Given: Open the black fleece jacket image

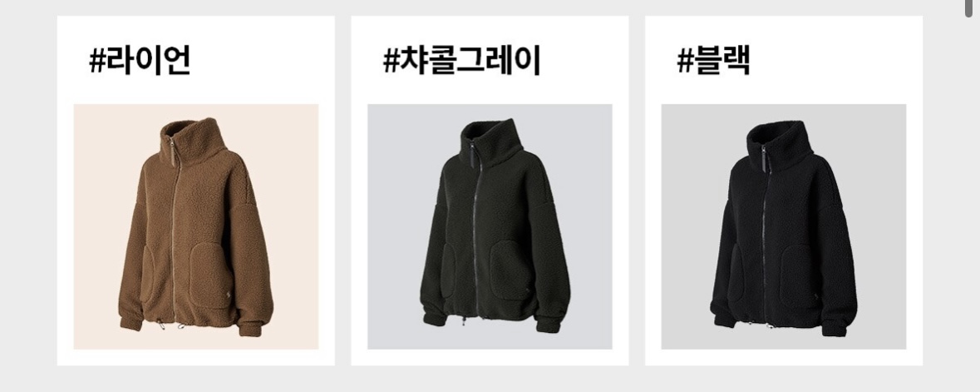Looking at the screenshot, I should click(x=784, y=226).
